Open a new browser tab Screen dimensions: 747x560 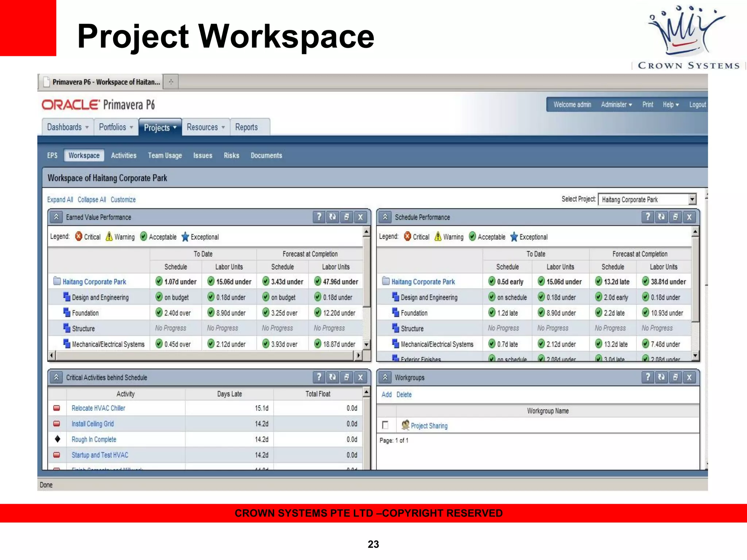171,82
